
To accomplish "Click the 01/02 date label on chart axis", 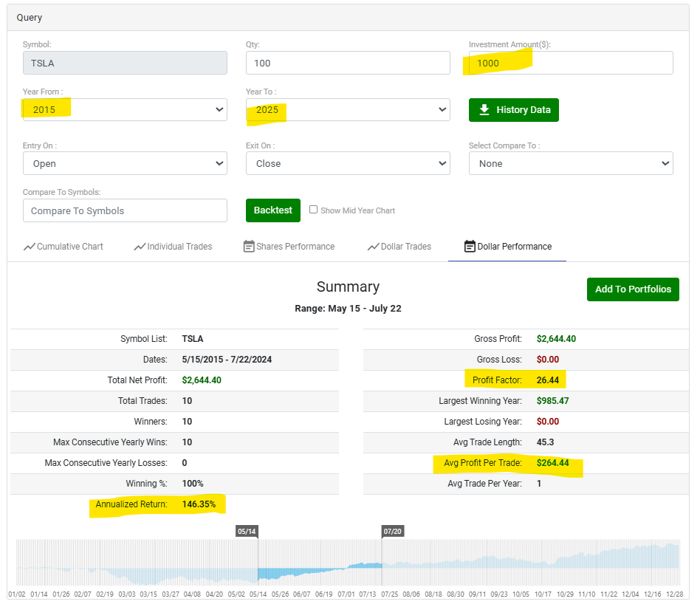I will point(17,594).
